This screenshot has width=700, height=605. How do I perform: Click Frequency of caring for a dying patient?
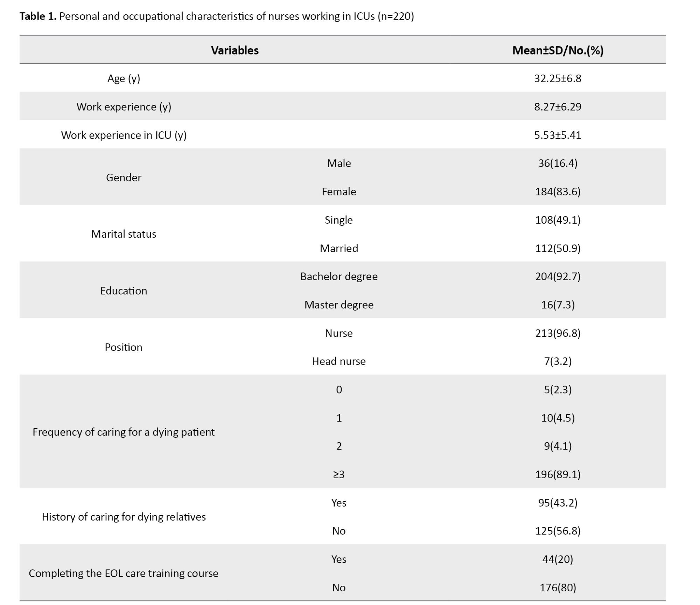coord(124,432)
